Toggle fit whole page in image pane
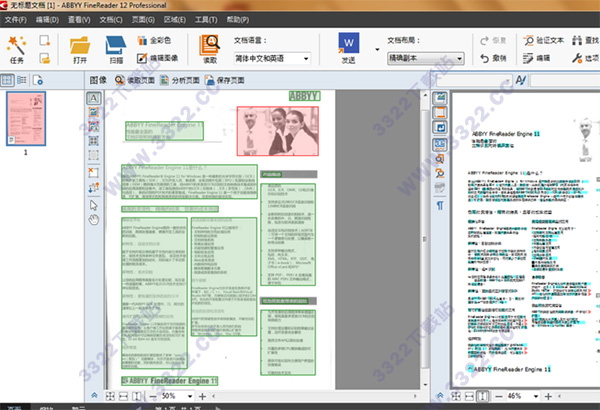Viewport: 600px width, 410px height. pyautogui.click(x=110, y=397)
